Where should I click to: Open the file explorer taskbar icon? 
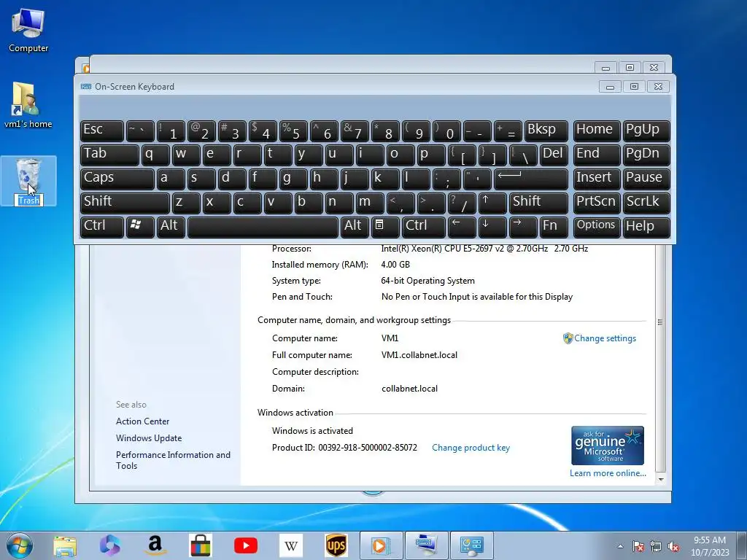65,545
